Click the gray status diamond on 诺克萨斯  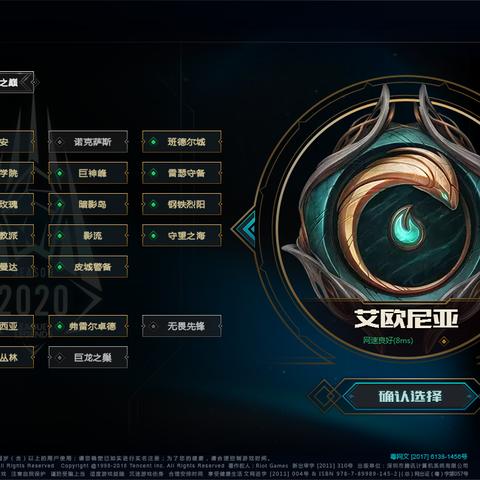point(60,142)
